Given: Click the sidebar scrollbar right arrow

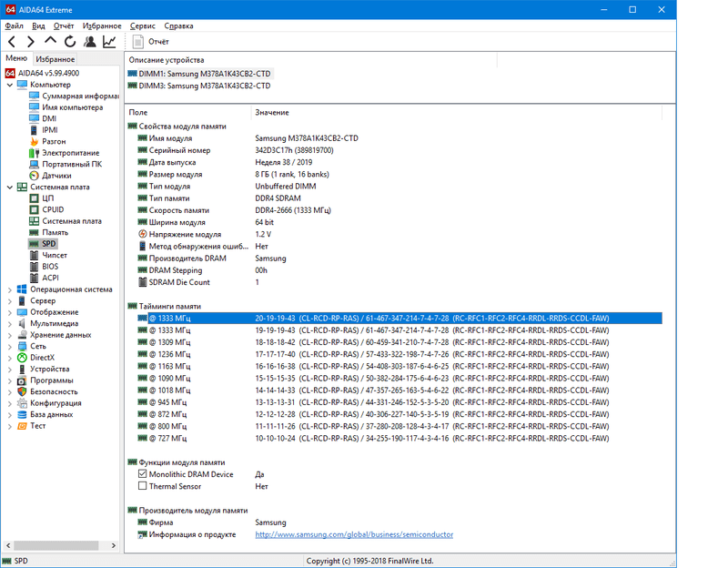Looking at the screenshot, I should pyautogui.click(x=113, y=545).
